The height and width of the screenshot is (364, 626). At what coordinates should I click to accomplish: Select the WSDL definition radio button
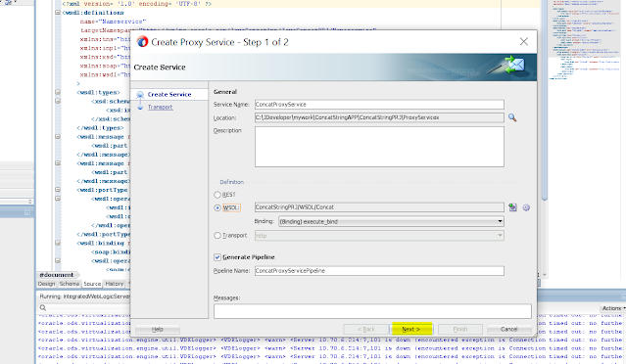click(217, 207)
